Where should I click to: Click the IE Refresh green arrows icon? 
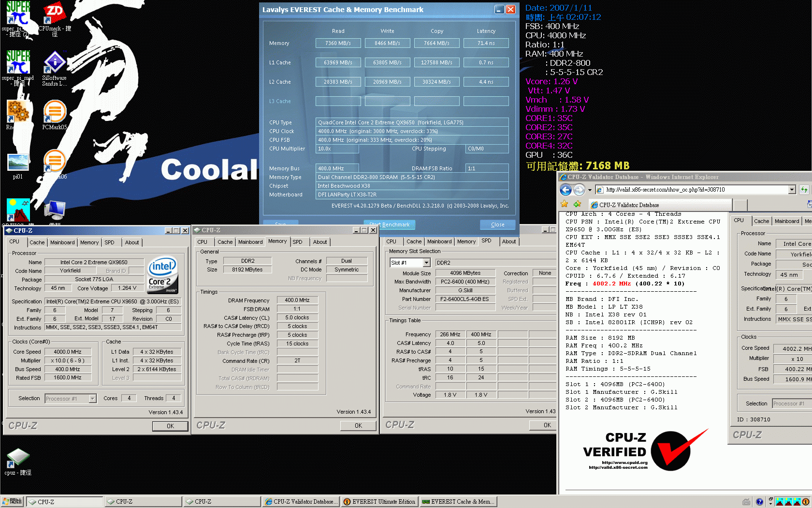(x=804, y=190)
